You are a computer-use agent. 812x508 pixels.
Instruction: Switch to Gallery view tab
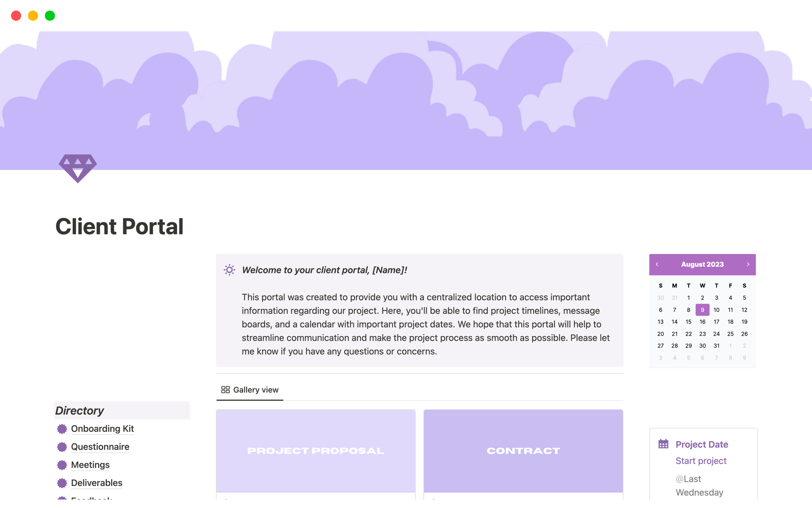(250, 389)
